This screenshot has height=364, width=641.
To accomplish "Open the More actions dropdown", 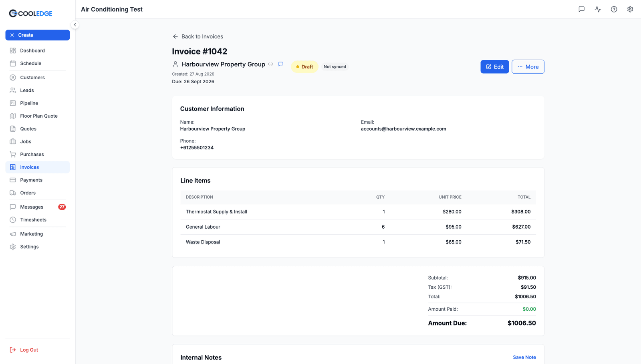I will coord(528,67).
